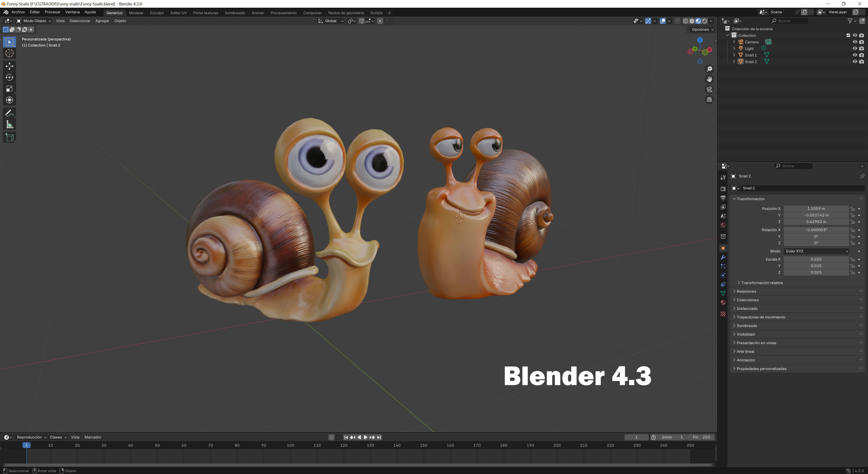The height and width of the screenshot is (474, 868).
Task: Select the Cursor tool in left toolbar
Action: (x=9, y=53)
